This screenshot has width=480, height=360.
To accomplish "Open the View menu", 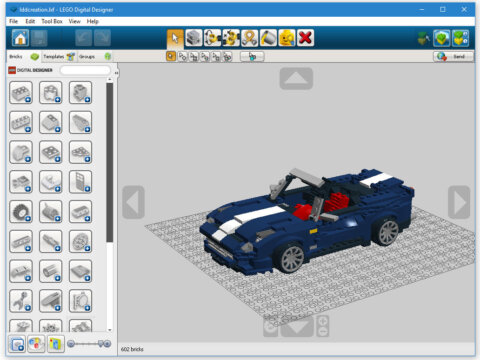I will 74,21.
